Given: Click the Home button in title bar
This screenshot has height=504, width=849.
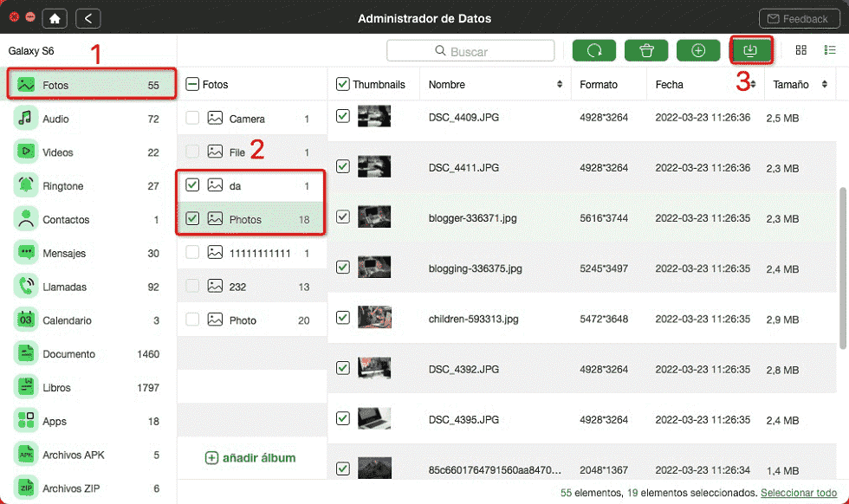Looking at the screenshot, I should click(56, 17).
